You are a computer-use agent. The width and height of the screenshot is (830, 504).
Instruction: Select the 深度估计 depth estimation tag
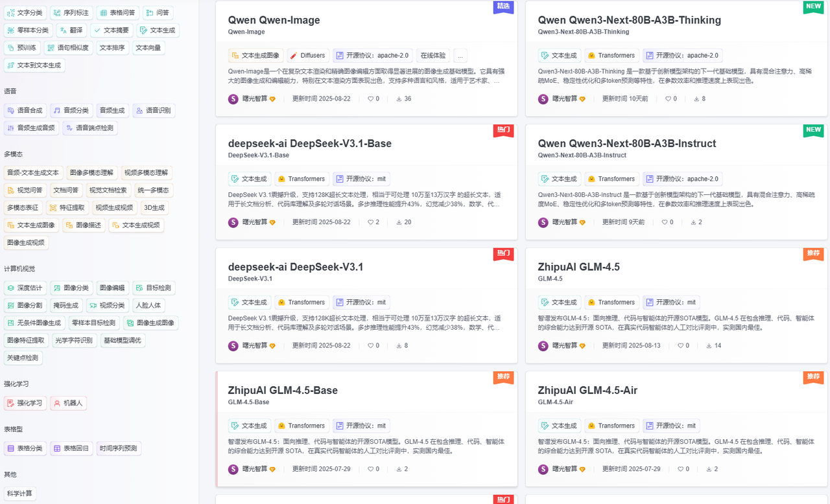25,288
